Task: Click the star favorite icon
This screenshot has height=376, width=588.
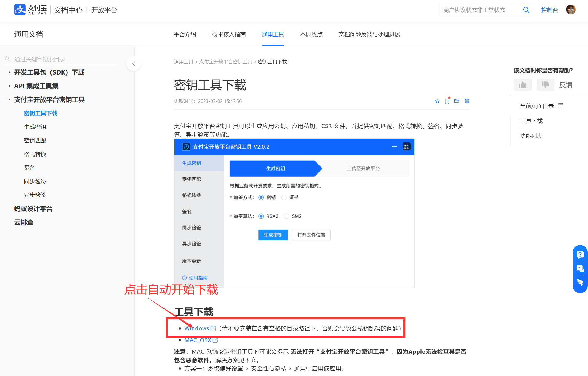Action: coord(437,101)
